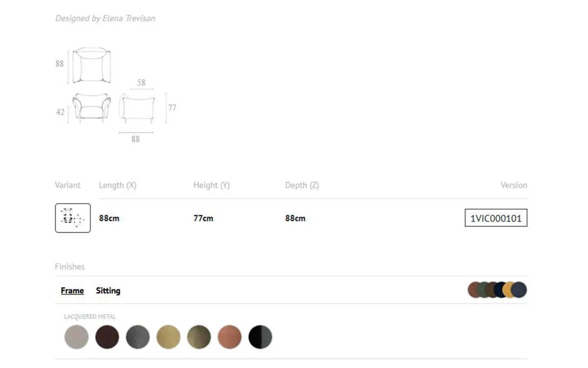Screen dimensions: 588x368
Task: Click the Height (Y) column header
Action: (212, 185)
